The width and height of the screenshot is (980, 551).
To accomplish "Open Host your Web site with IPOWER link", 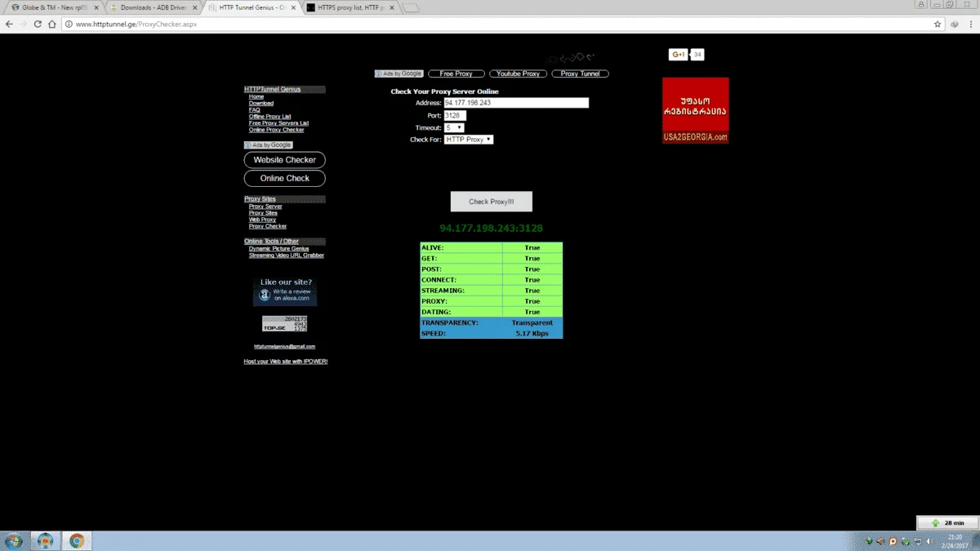I will point(286,361).
